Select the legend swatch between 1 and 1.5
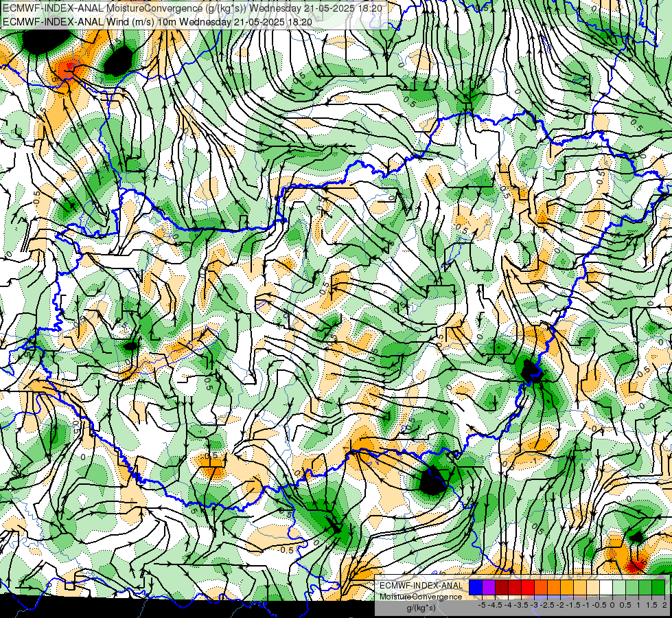 point(645,588)
